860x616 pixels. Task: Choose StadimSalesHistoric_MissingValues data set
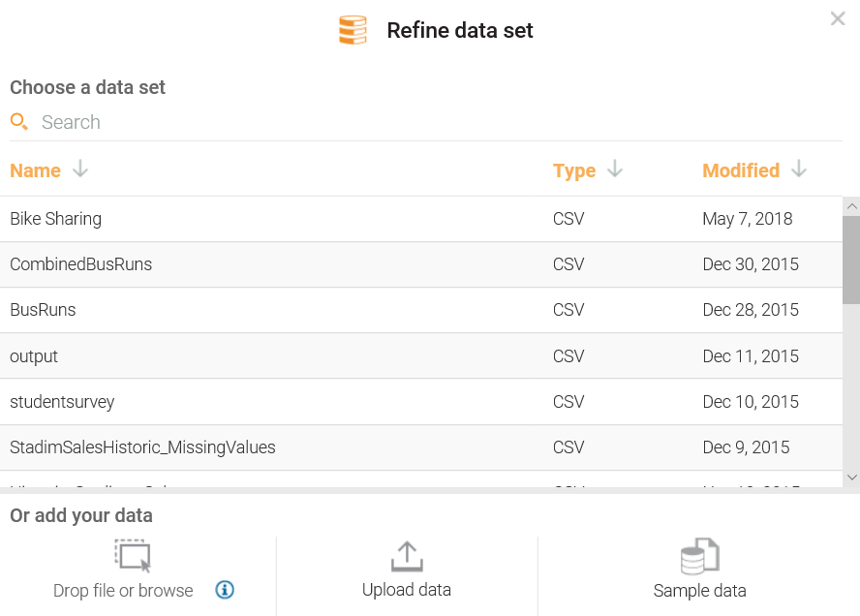(x=142, y=447)
